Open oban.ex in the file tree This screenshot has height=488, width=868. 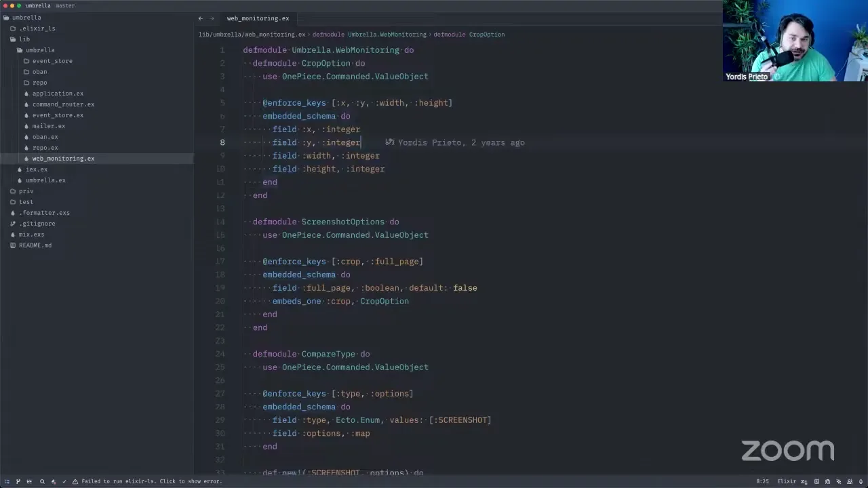coord(45,137)
